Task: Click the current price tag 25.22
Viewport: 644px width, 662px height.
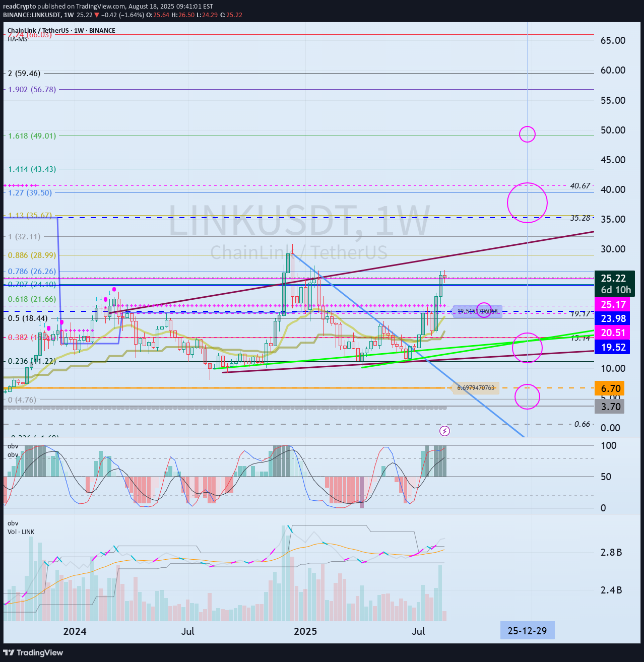Action: 614,278
